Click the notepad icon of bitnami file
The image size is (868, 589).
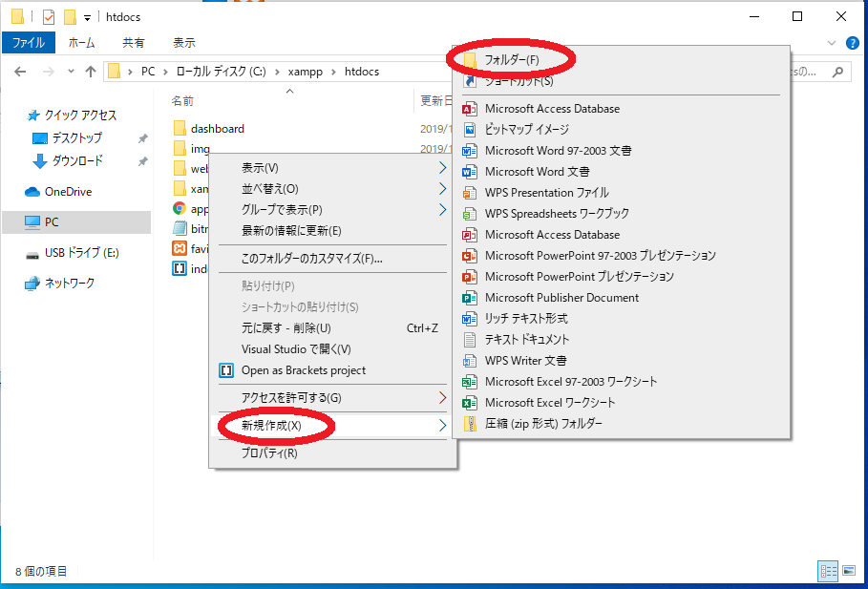click(180, 228)
